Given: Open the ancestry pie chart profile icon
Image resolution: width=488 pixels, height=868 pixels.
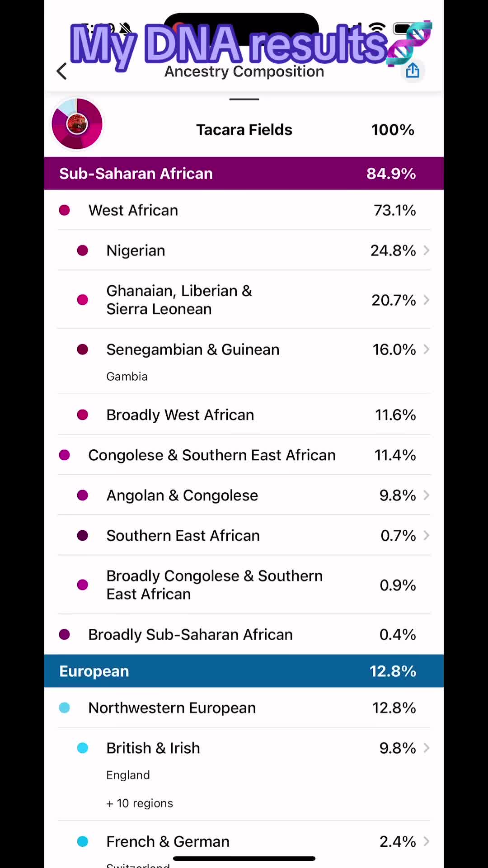Looking at the screenshot, I should coord(77,124).
